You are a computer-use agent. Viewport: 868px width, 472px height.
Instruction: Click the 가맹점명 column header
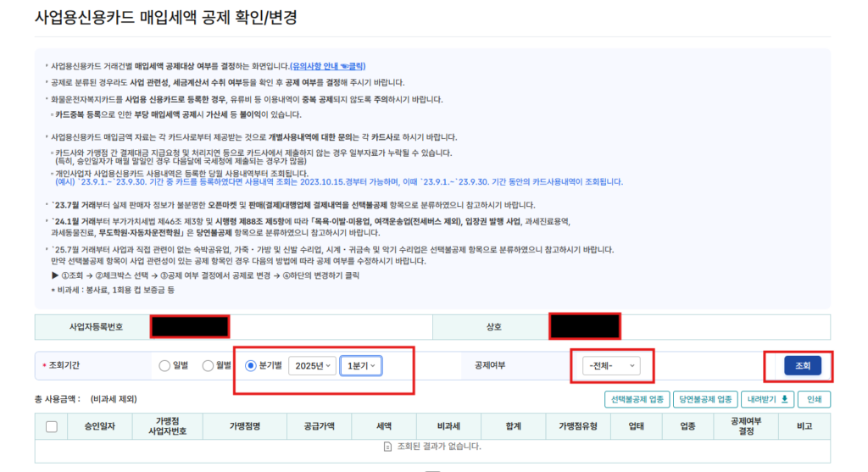245,426
